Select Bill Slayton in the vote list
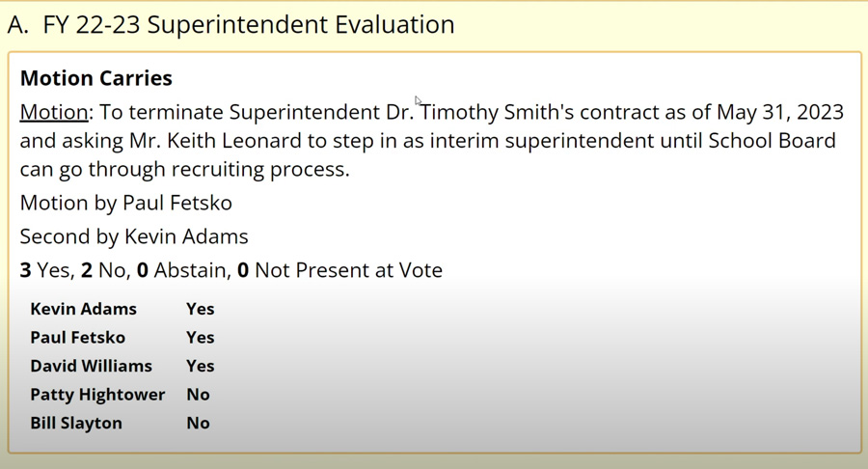 coord(76,423)
